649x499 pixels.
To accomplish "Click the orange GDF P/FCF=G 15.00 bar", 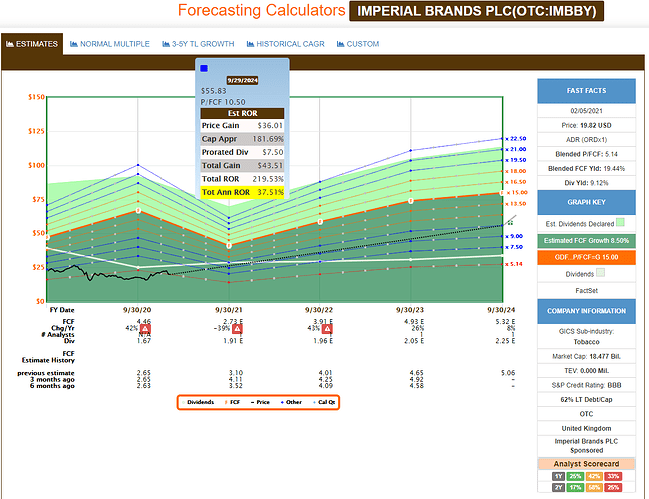I will tap(587, 257).
